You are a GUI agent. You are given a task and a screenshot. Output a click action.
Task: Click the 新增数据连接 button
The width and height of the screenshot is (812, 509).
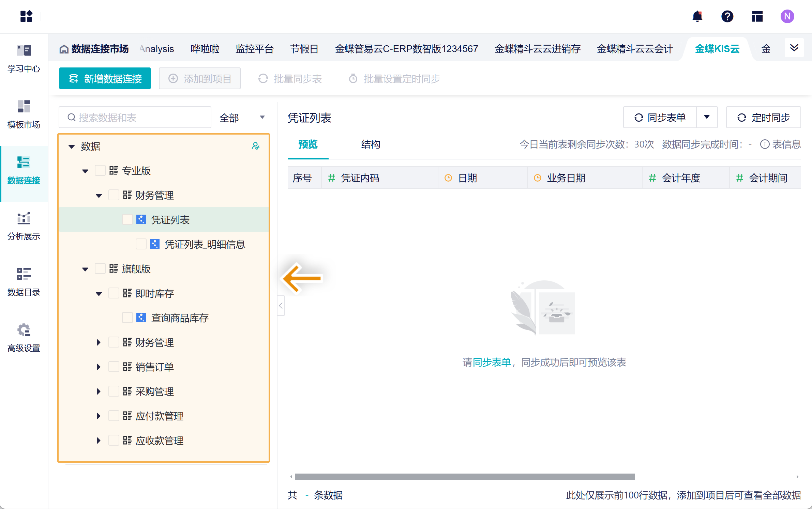click(x=105, y=79)
